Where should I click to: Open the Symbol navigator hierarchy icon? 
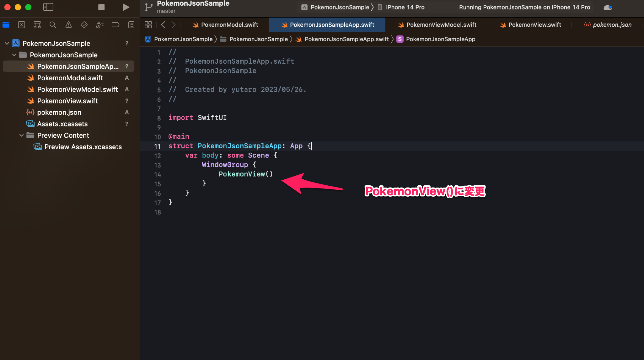tap(37, 25)
